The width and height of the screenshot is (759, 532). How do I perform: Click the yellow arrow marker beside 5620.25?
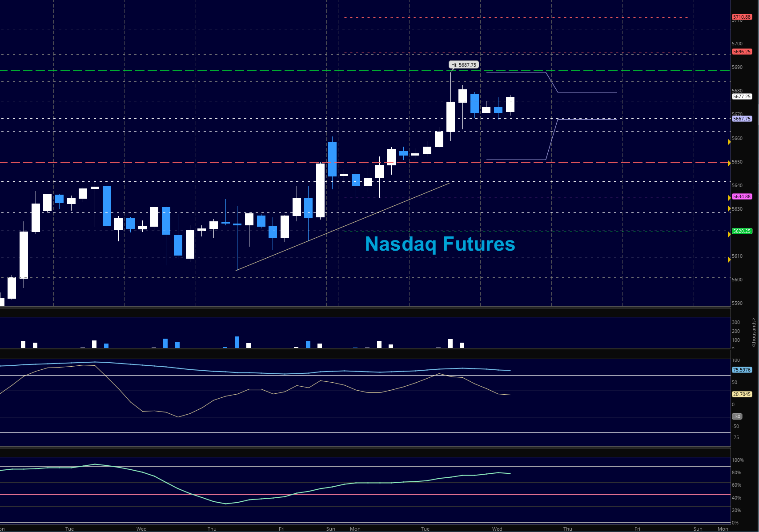coord(729,234)
